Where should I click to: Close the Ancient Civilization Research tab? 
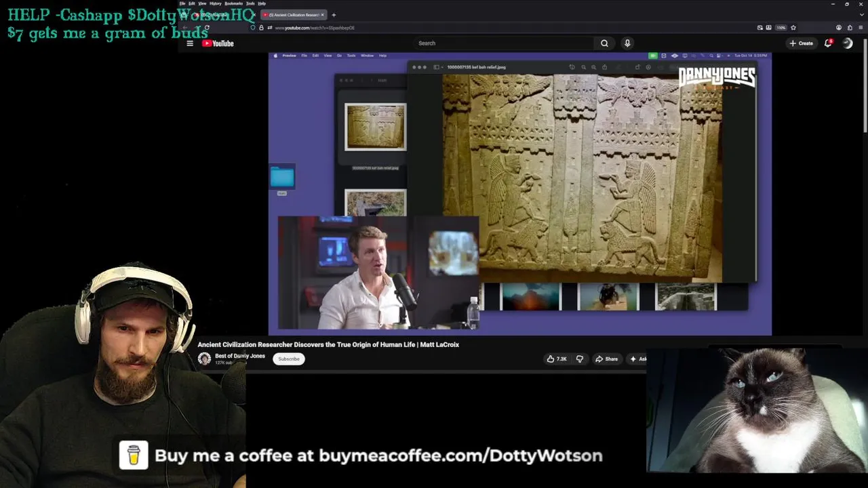(323, 15)
